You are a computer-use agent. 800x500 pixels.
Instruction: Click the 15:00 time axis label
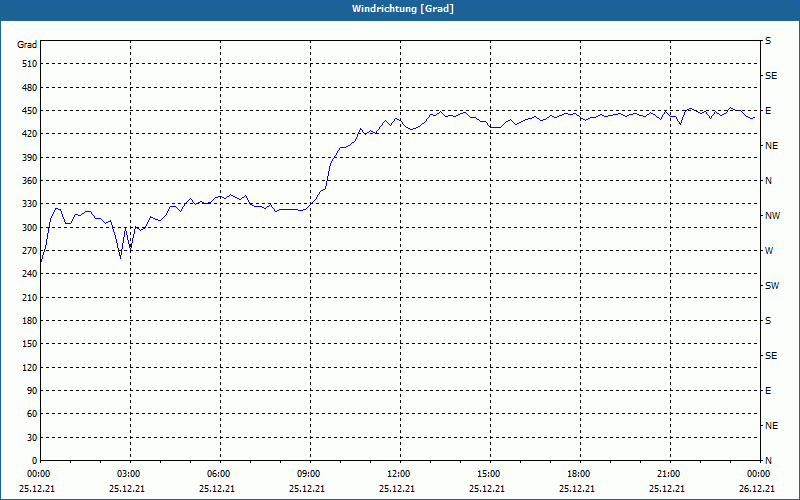pyautogui.click(x=489, y=474)
